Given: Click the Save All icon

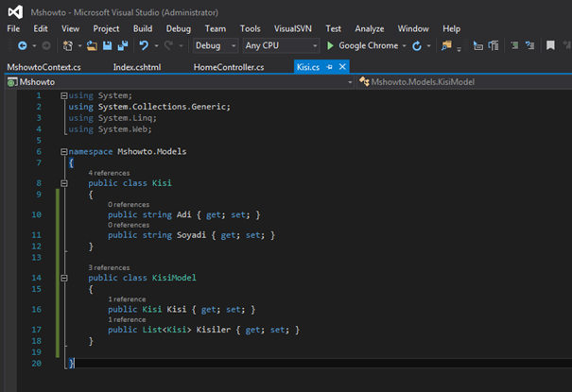Looking at the screenshot, I should tap(123, 45).
